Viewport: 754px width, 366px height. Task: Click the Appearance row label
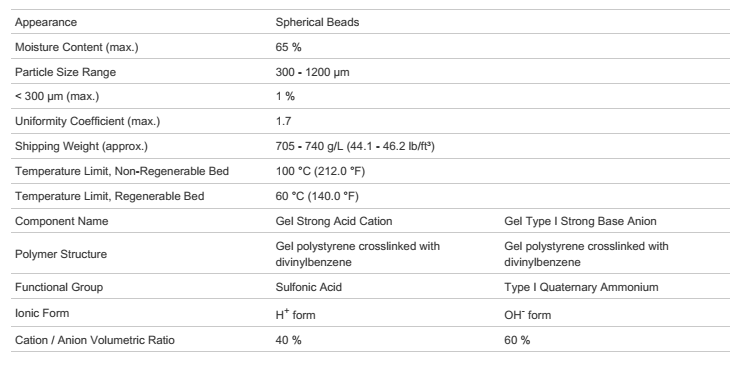46,22
